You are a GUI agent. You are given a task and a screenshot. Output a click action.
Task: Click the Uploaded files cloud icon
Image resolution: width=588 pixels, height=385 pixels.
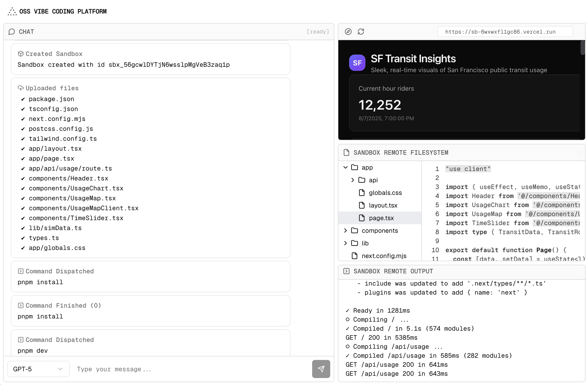pos(21,88)
